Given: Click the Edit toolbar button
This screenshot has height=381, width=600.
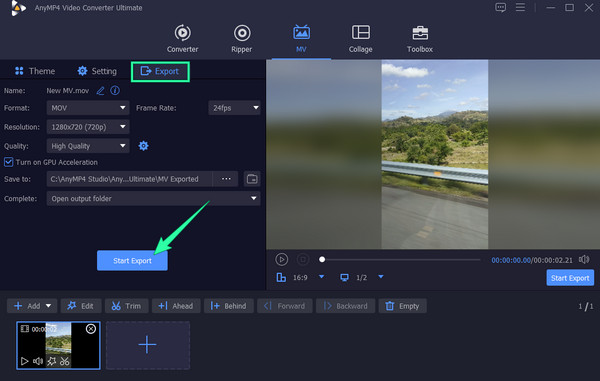Looking at the screenshot, I should click(81, 306).
